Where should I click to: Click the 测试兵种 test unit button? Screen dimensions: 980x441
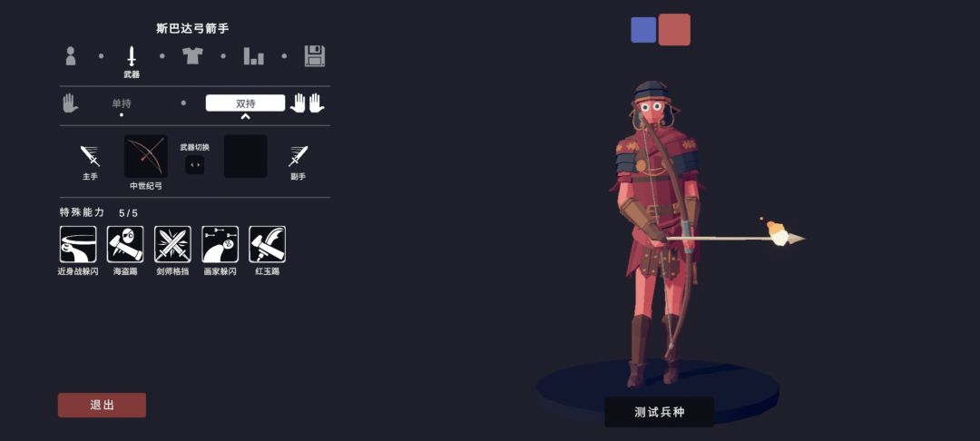click(660, 412)
